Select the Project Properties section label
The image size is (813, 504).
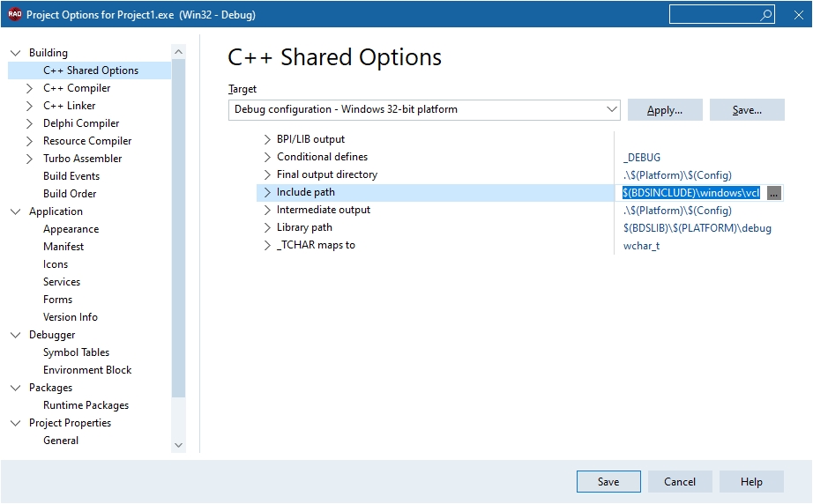(70, 423)
